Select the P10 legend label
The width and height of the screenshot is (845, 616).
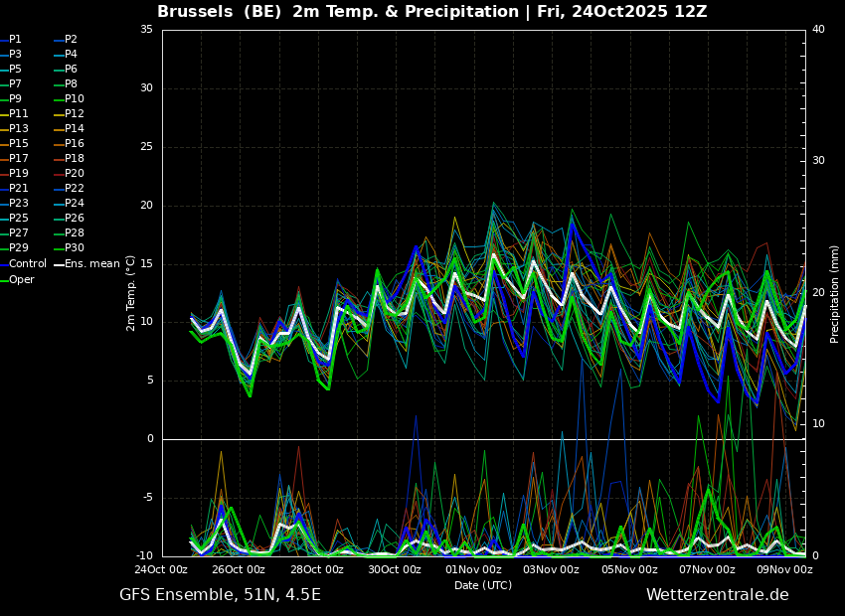pyautogui.click(x=70, y=99)
